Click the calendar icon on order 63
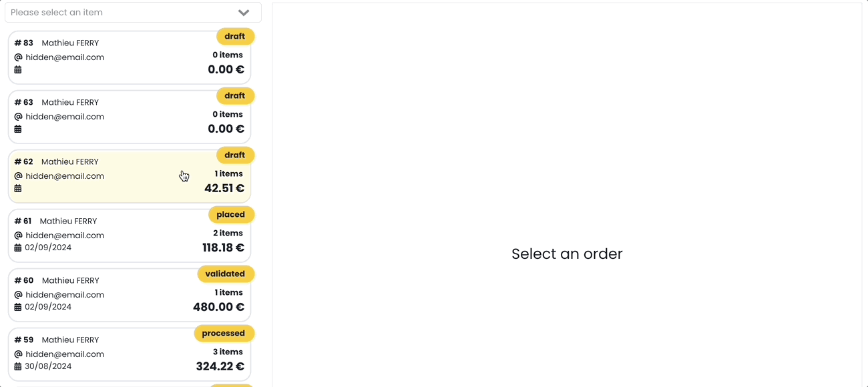 pos(18,129)
